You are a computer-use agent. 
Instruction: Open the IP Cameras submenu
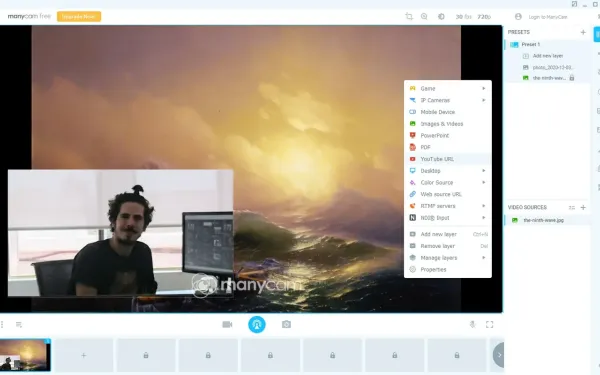coord(448,100)
